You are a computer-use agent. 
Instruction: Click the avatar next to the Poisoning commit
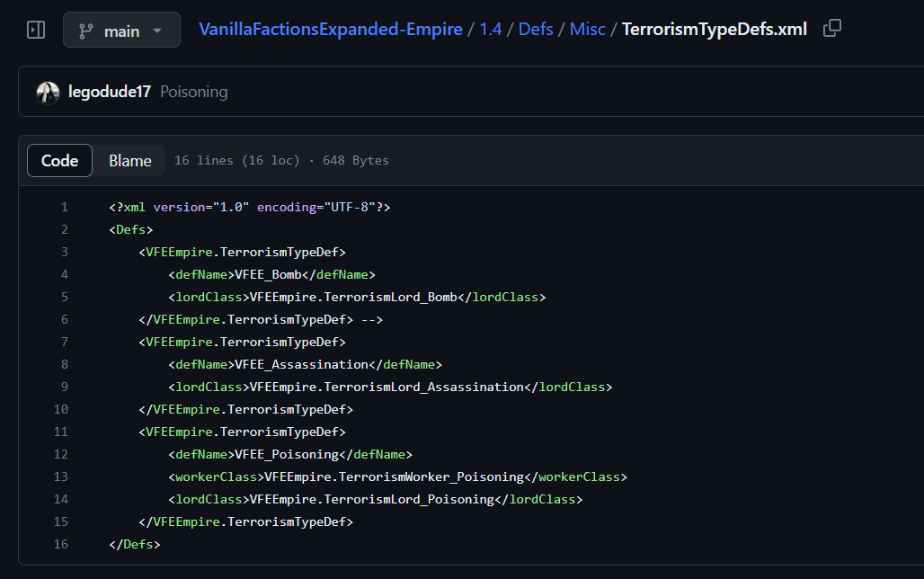click(47, 91)
